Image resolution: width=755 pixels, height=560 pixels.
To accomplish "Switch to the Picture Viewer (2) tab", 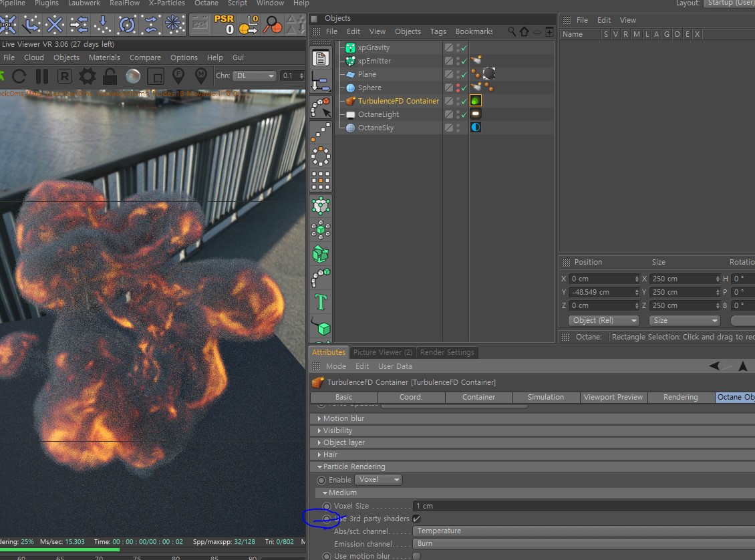I will click(382, 352).
